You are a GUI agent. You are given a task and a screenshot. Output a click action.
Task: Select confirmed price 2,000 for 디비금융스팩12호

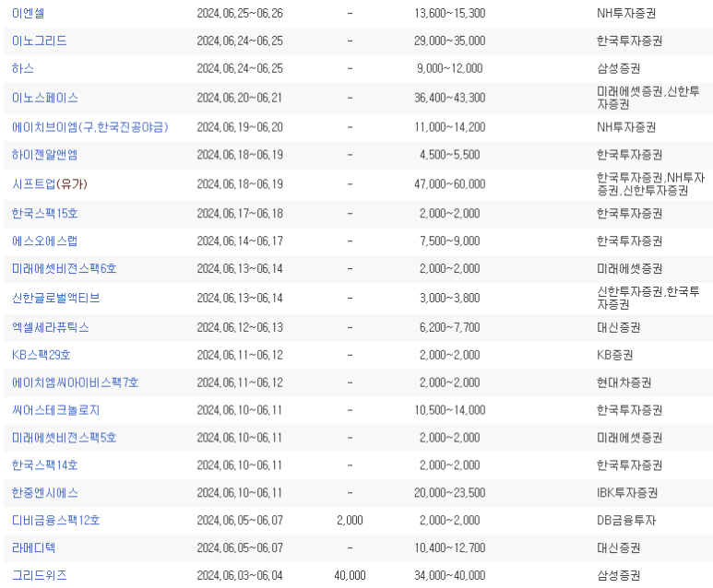(x=350, y=521)
